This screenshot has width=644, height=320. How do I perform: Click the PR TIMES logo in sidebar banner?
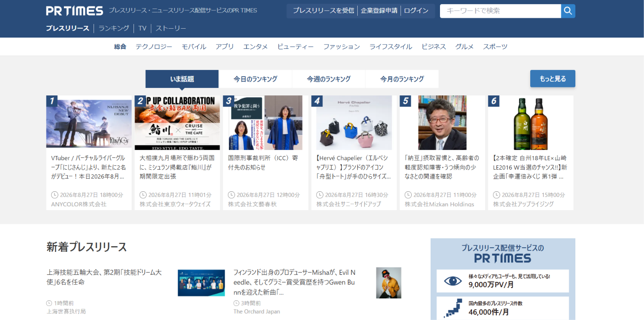(503, 258)
